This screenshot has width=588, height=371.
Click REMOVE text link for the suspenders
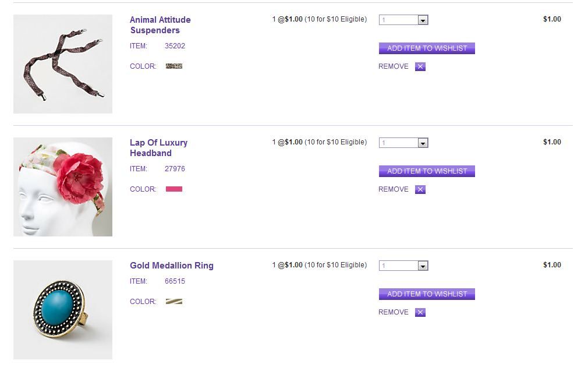(x=394, y=66)
